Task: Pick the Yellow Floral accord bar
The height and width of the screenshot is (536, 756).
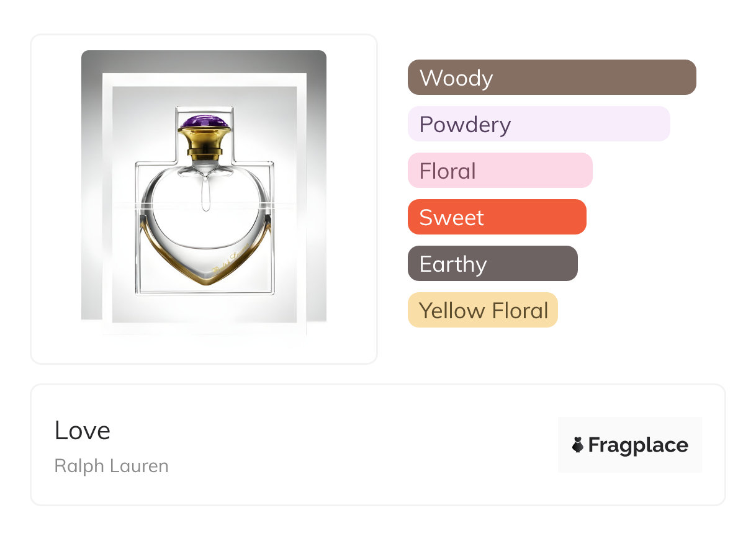Action: 482,310
